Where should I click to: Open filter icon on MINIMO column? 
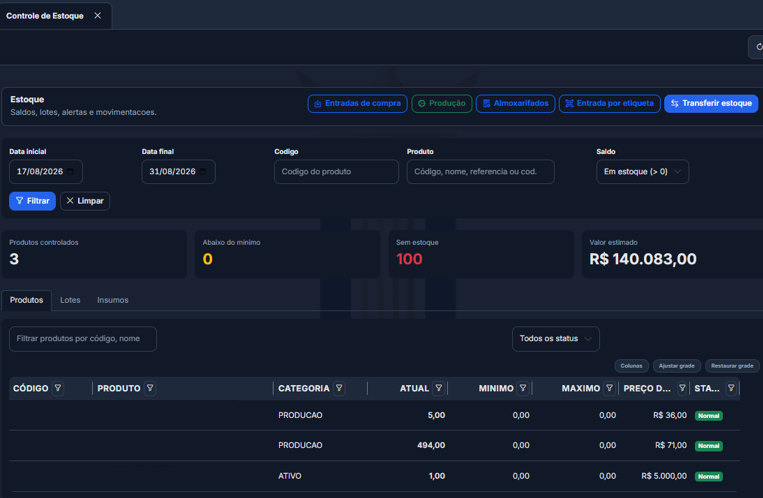[523, 388]
